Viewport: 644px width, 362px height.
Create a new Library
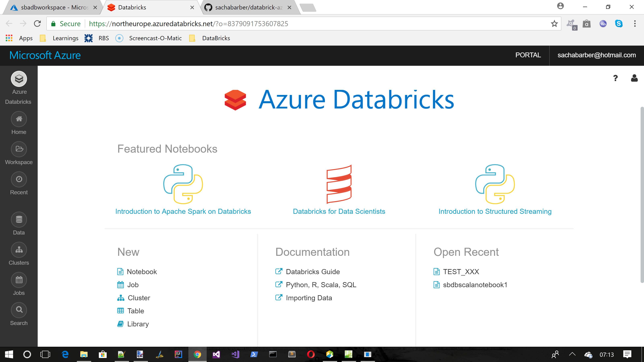[x=133, y=324]
